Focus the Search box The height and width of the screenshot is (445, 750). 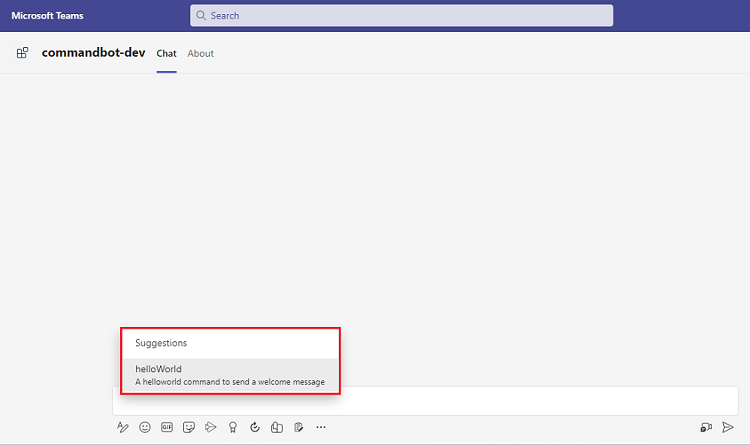pyautogui.click(x=401, y=15)
